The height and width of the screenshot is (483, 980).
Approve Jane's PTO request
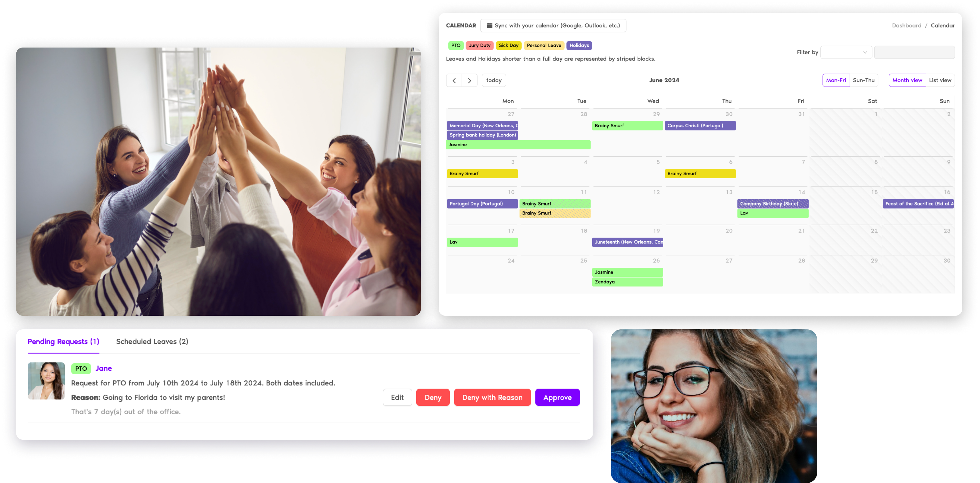557,397
